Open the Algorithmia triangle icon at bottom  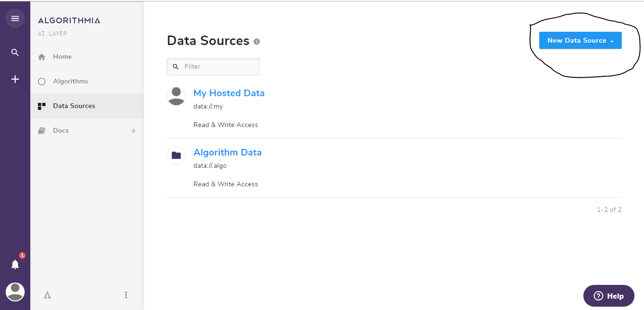tap(47, 294)
